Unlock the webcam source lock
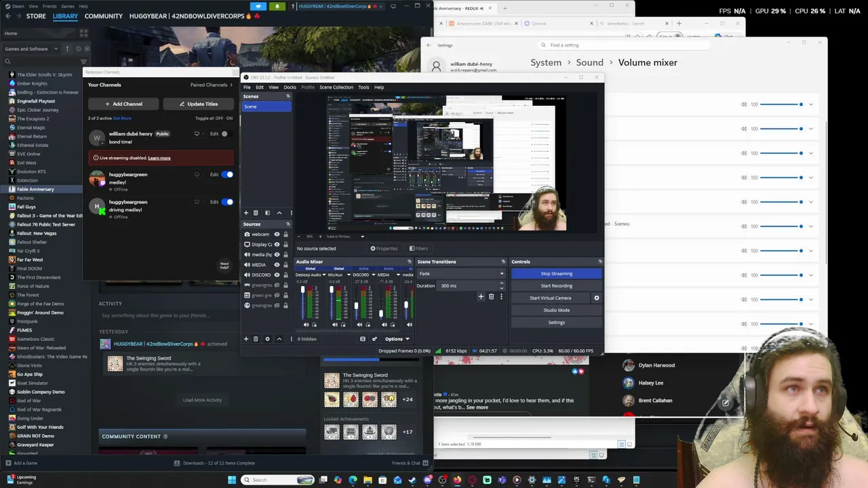Viewport: 868px width, 488px height. 285,235
